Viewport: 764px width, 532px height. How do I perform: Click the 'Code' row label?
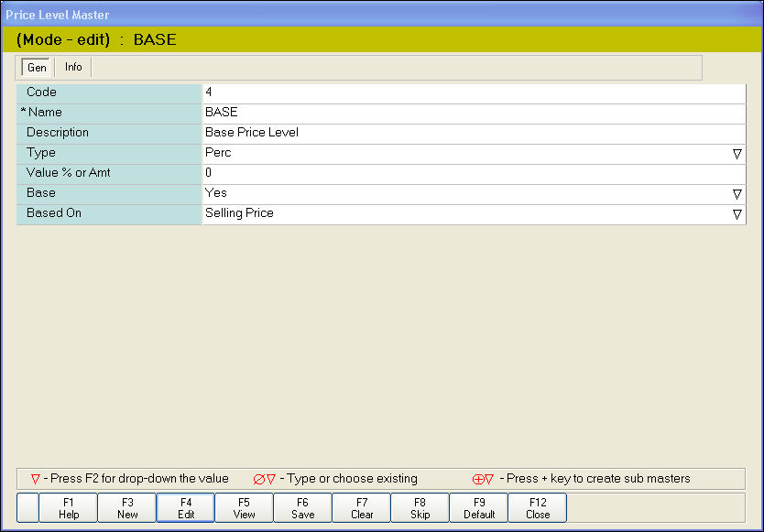click(x=41, y=92)
